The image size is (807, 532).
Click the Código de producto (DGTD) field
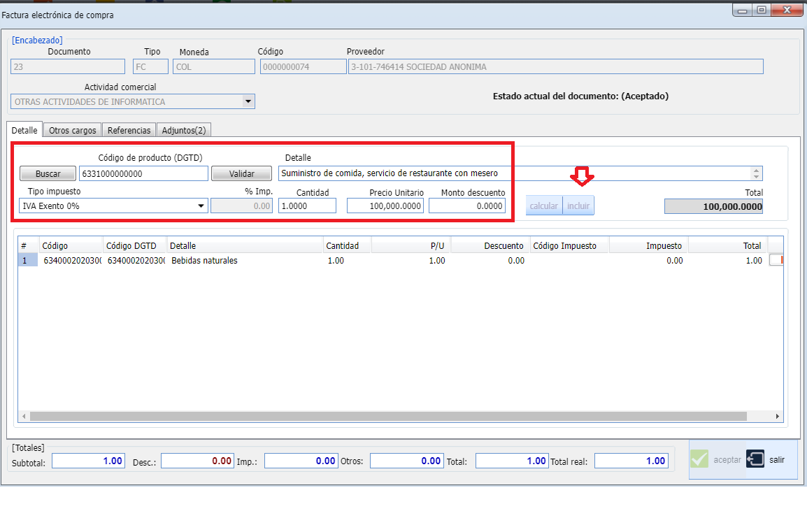click(x=143, y=173)
